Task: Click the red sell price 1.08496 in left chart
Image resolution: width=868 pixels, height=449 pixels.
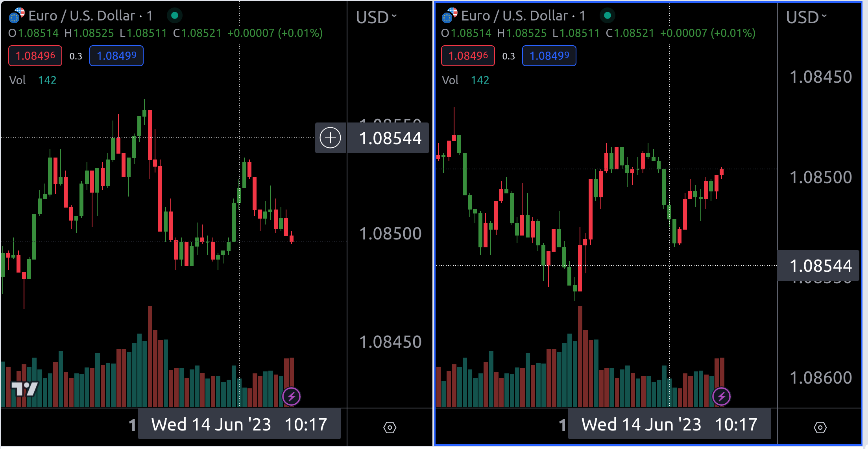Action: [35, 56]
